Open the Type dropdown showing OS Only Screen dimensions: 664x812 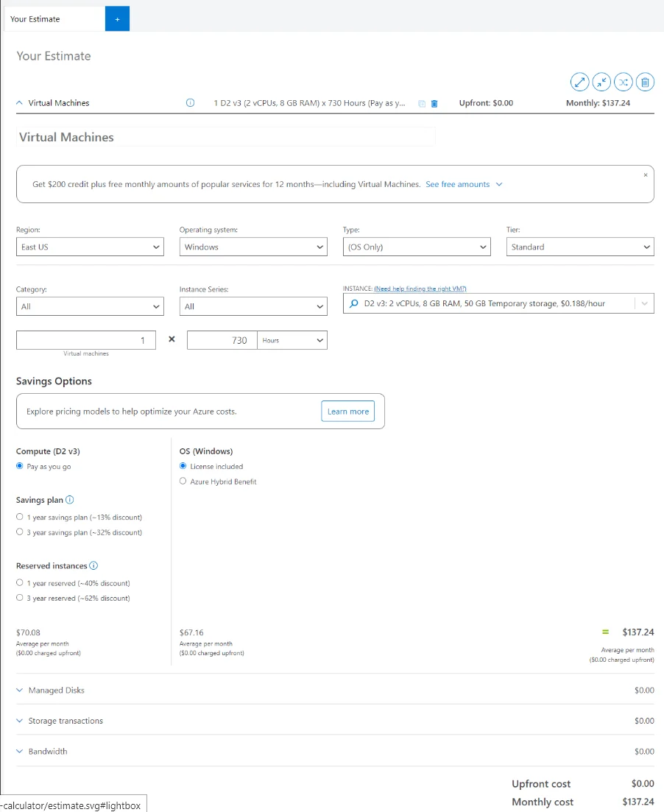(417, 247)
